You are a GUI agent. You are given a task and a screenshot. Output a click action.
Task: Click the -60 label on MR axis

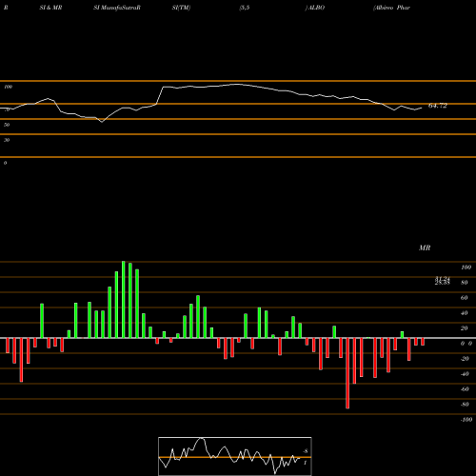(465, 389)
